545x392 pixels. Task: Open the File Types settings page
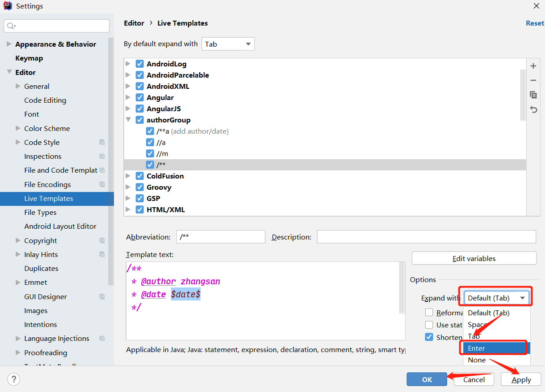click(40, 212)
